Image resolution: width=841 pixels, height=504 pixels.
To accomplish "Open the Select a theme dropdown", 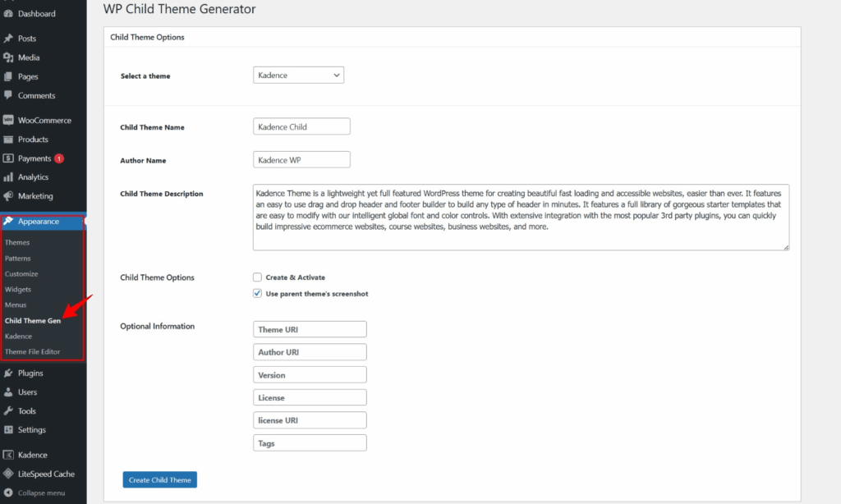I will click(x=298, y=76).
